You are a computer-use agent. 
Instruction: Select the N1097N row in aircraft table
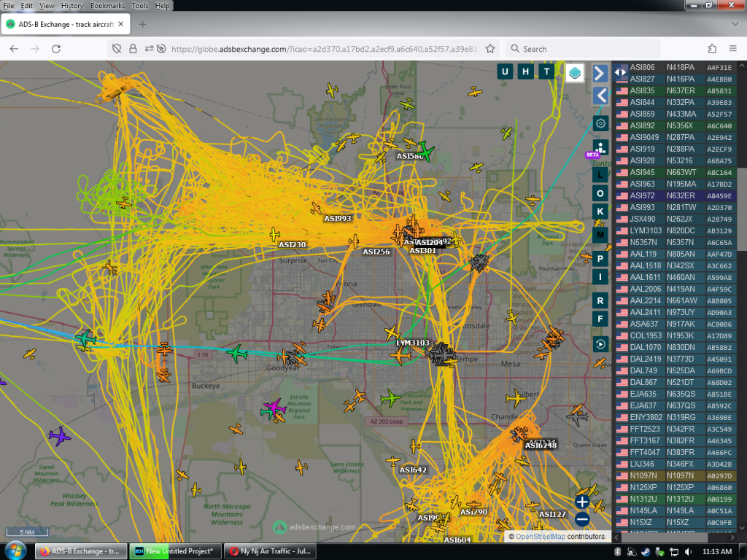tap(676, 475)
